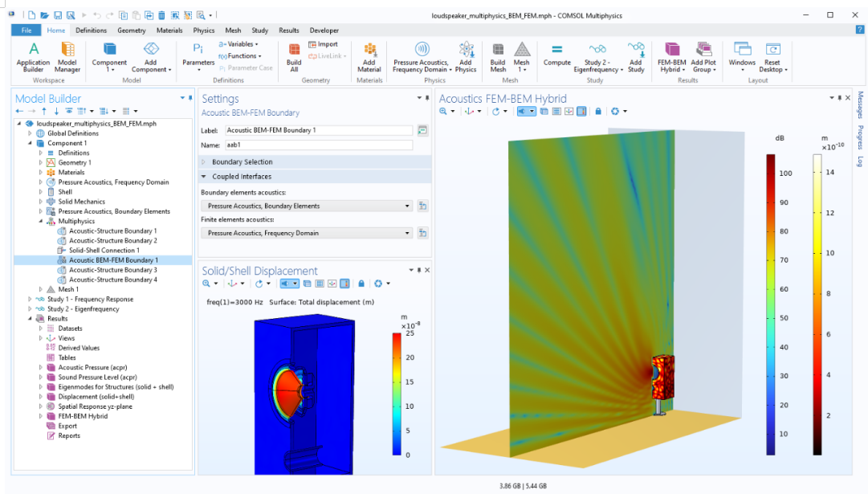Launch the Model Manager
This screenshot has width=868, height=494.
(x=67, y=57)
